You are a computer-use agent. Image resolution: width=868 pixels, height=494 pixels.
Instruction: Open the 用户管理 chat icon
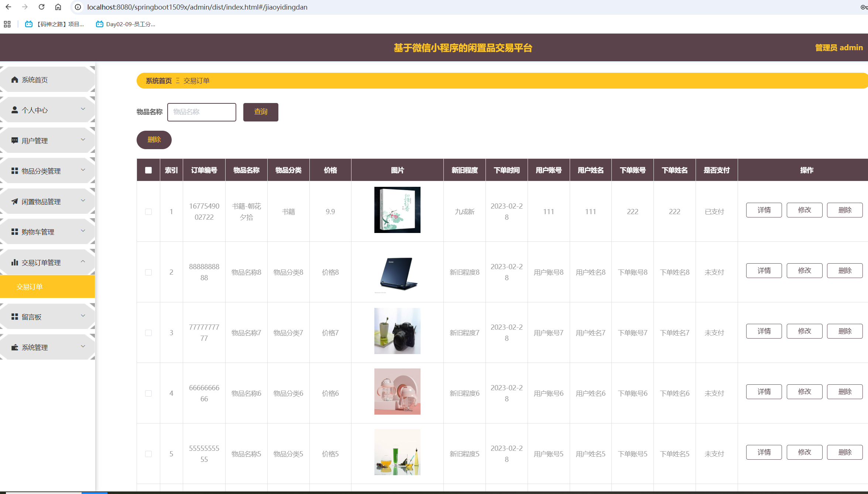coord(14,140)
